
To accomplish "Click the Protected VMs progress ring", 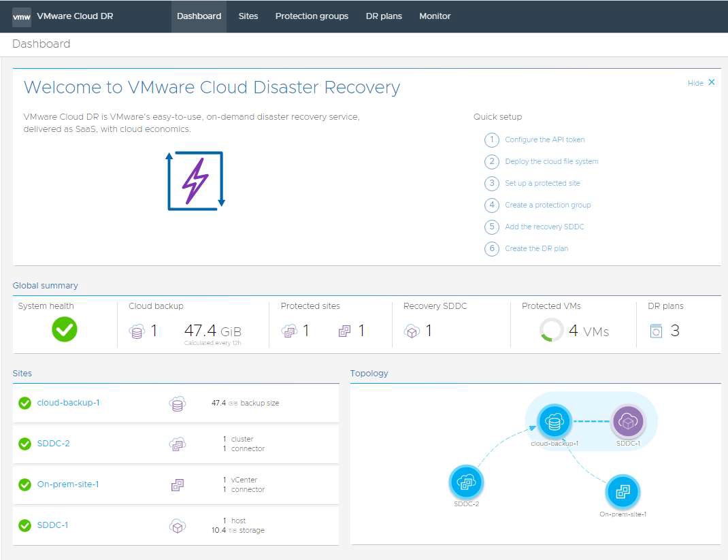I will pos(552,330).
